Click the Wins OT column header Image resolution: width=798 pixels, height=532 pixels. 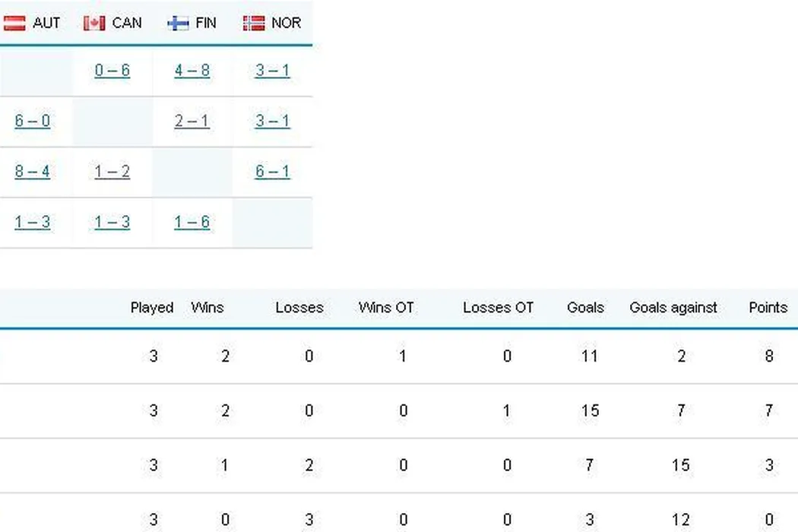click(x=386, y=308)
